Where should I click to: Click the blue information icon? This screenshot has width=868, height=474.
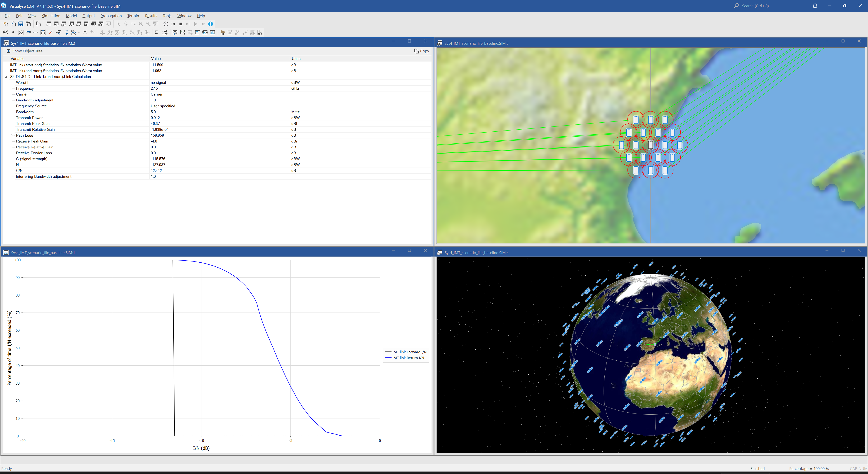point(211,24)
